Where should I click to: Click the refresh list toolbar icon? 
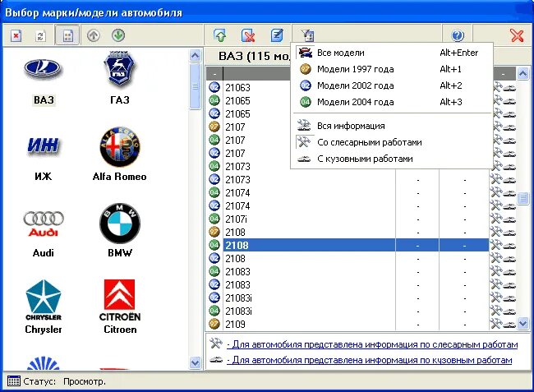click(40, 35)
